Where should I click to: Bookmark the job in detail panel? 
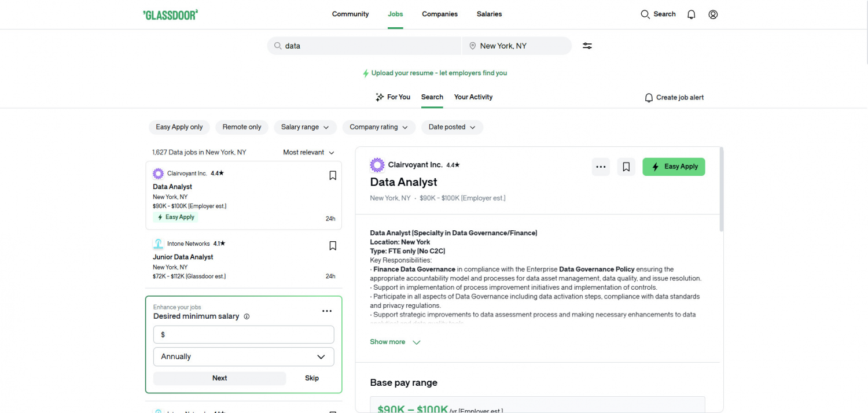click(x=626, y=167)
